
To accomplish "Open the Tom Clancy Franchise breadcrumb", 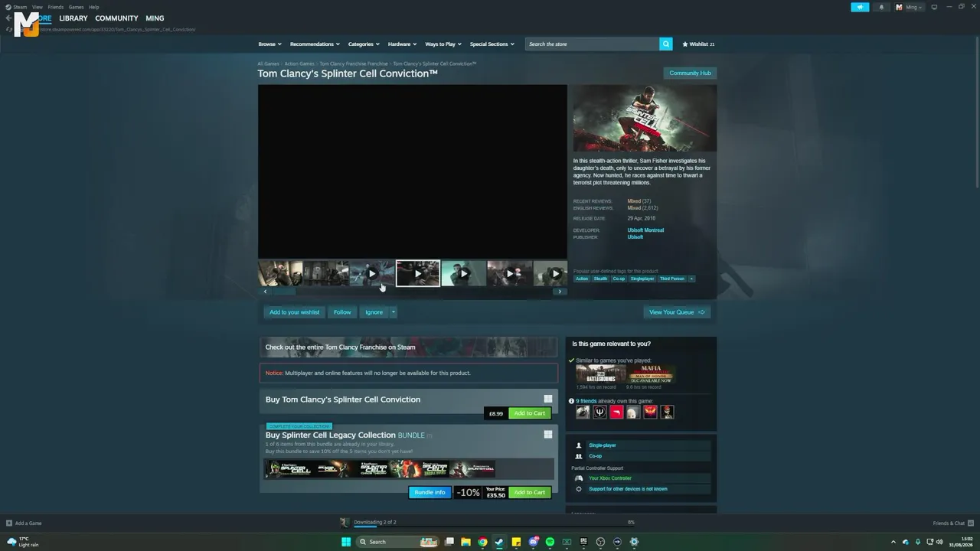I will coord(354,64).
